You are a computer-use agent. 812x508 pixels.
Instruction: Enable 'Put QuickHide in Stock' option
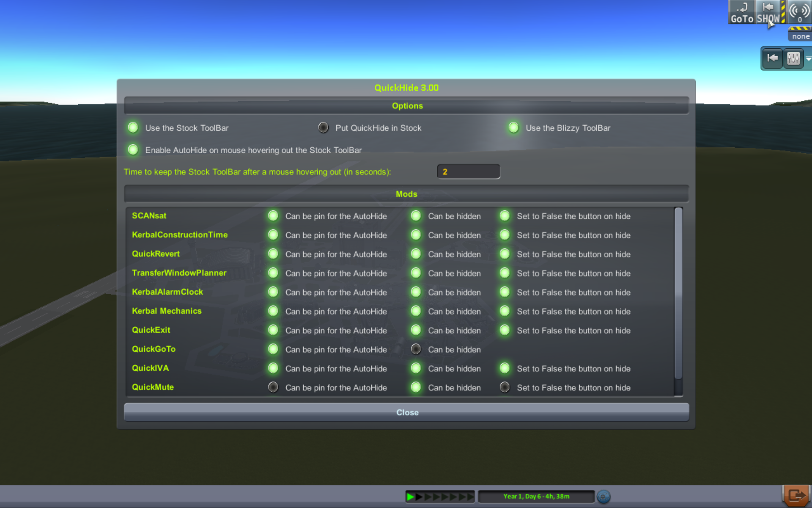(323, 127)
